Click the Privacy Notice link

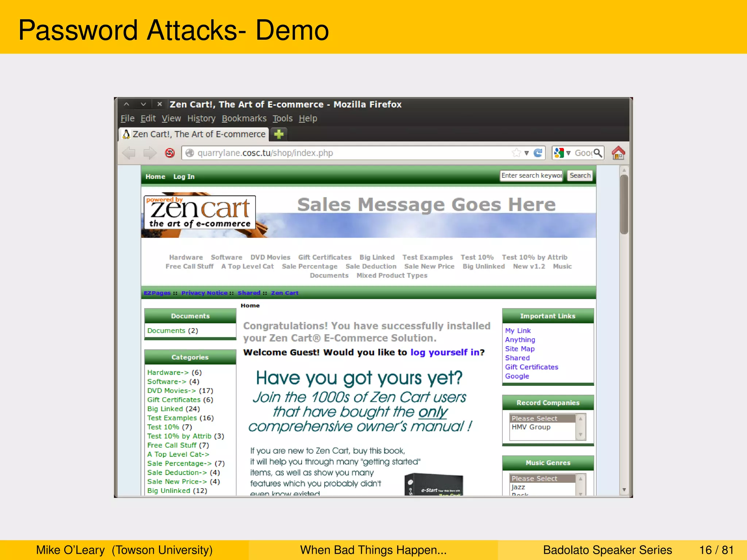(204, 293)
